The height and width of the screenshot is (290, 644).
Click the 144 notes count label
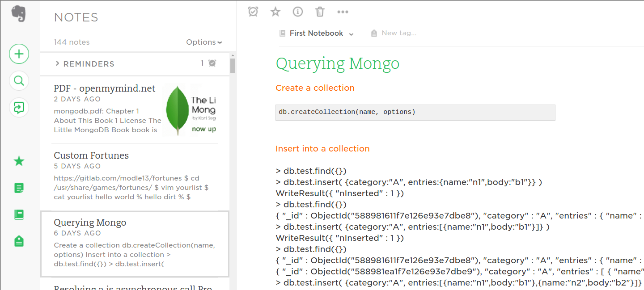72,42
